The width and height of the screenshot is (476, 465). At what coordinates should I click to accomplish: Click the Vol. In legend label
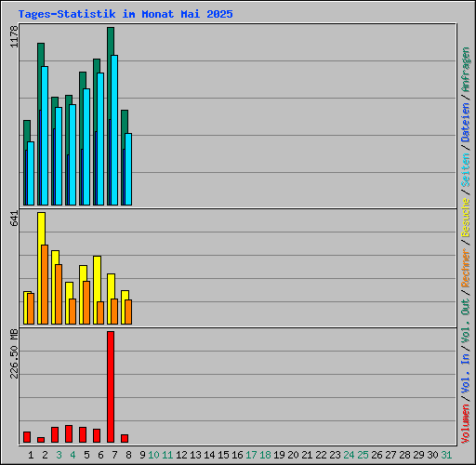click(466, 374)
